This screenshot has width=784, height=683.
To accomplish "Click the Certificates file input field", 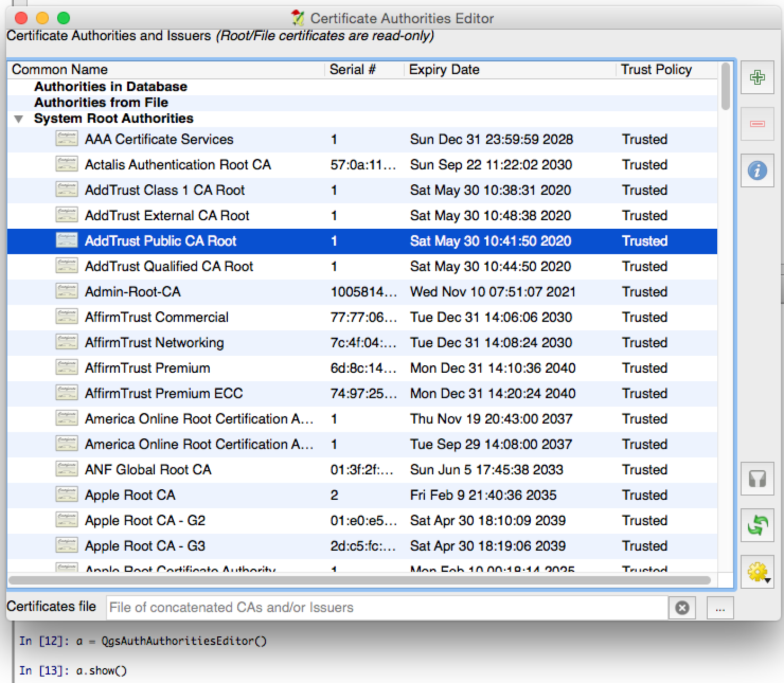I will pyautogui.click(x=387, y=608).
